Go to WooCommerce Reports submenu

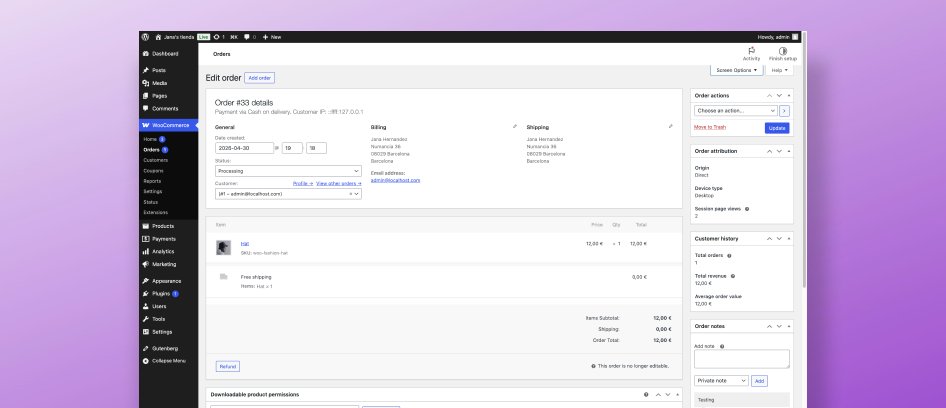pos(152,181)
